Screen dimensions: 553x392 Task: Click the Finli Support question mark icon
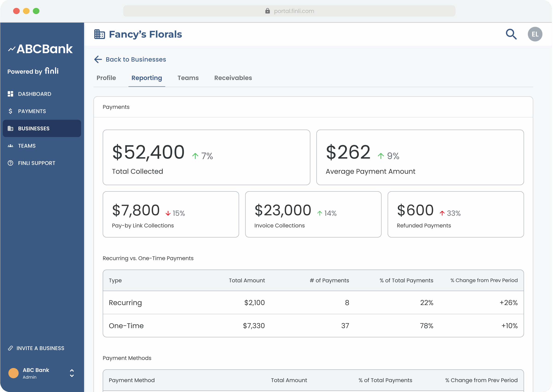(10, 163)
